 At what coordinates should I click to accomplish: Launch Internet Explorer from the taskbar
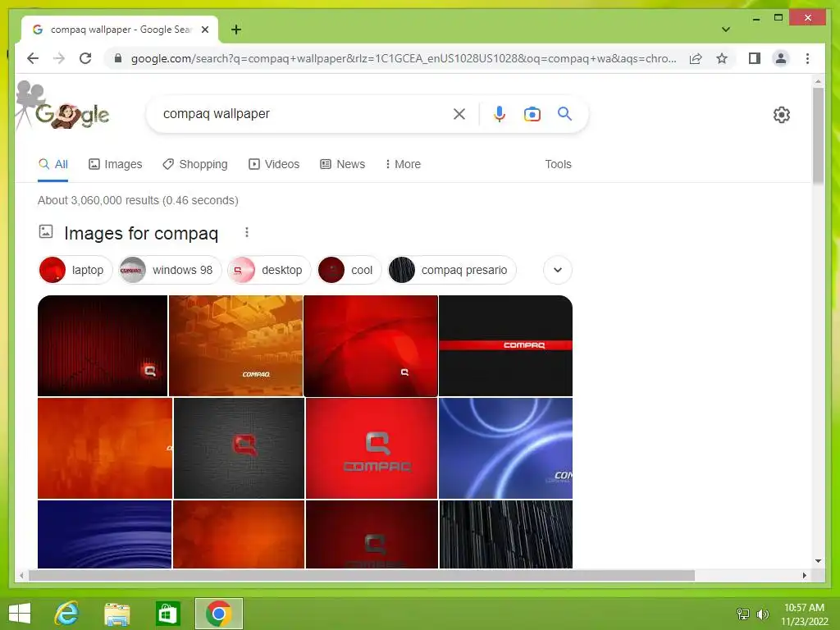(67, 614)
